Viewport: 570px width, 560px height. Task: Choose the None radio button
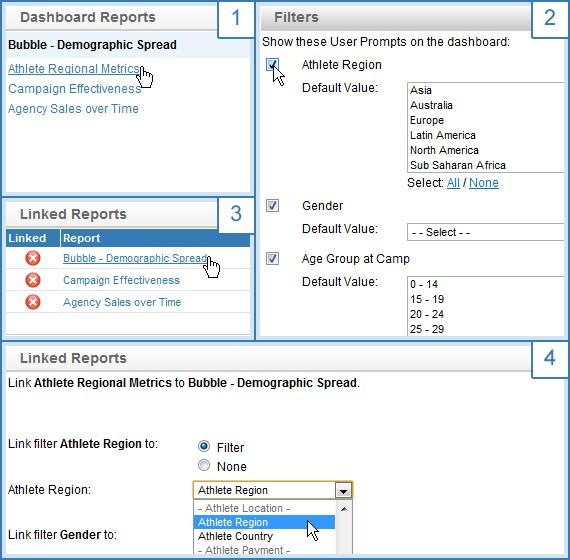204,465
